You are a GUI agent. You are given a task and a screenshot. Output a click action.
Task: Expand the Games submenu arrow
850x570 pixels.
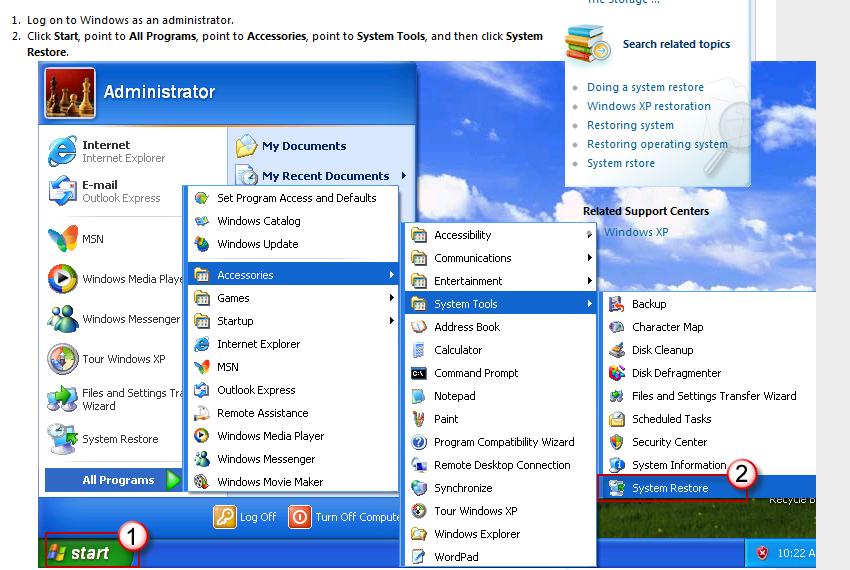(x=391, y=298)
